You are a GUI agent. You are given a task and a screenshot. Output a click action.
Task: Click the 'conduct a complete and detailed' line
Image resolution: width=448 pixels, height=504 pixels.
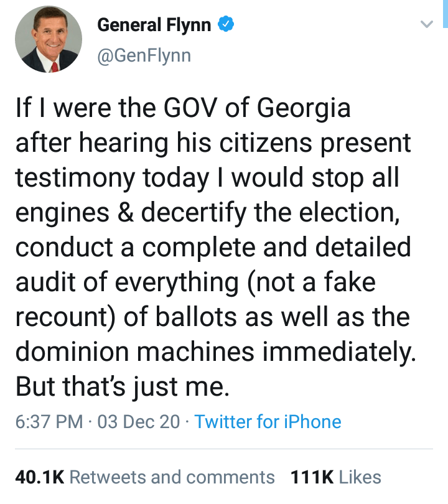213,248
